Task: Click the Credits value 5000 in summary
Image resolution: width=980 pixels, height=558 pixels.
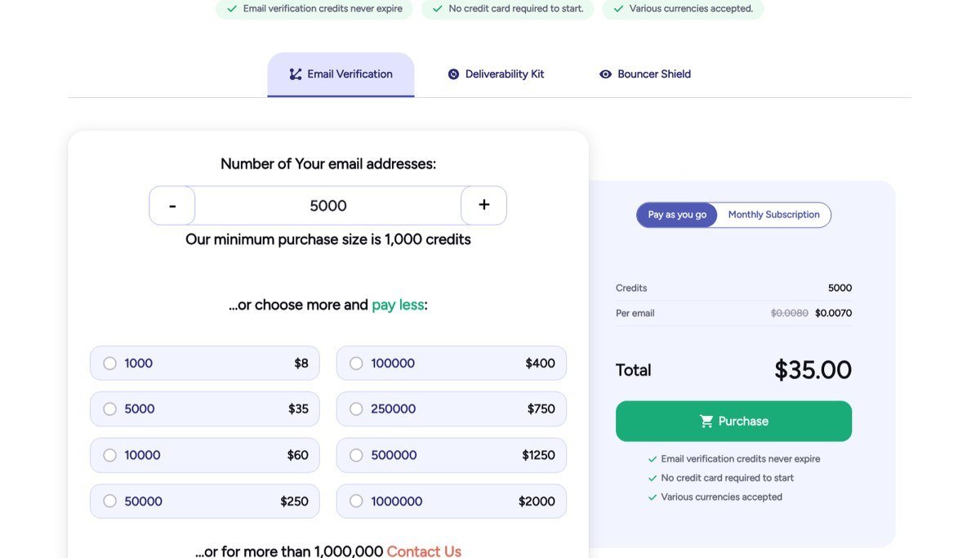Action: [840, 288]
